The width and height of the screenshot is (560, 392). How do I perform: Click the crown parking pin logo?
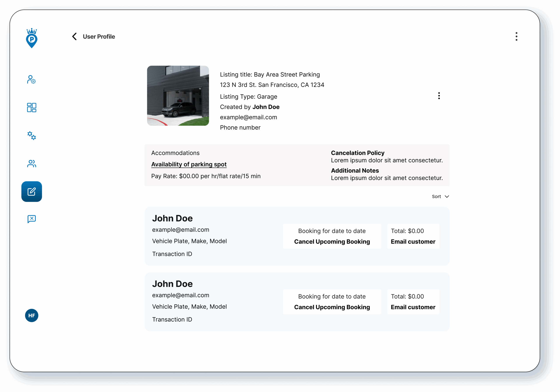point(32,38)
